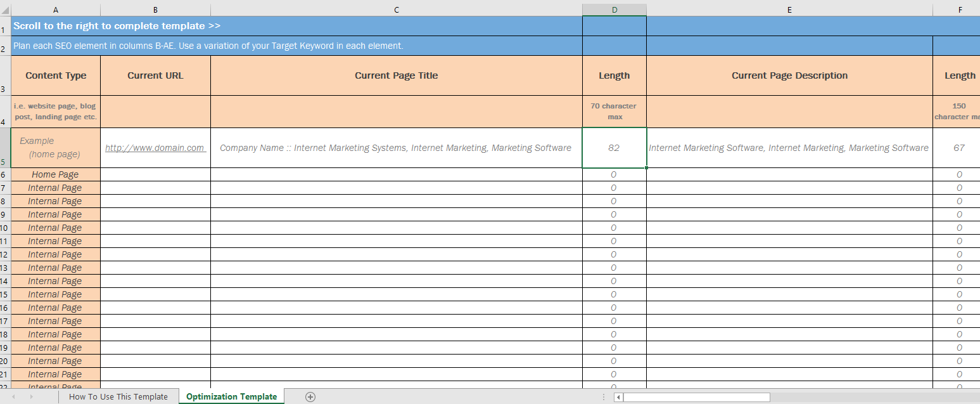Select the example description 'Internet Marketing Software' cell

click(789, 148)
